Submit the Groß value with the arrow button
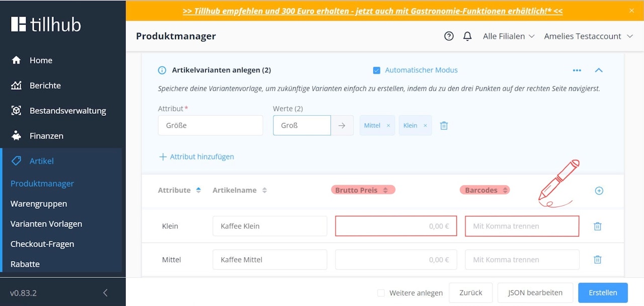The height and width of the screenshot is (306, 644). click(342, 124)
